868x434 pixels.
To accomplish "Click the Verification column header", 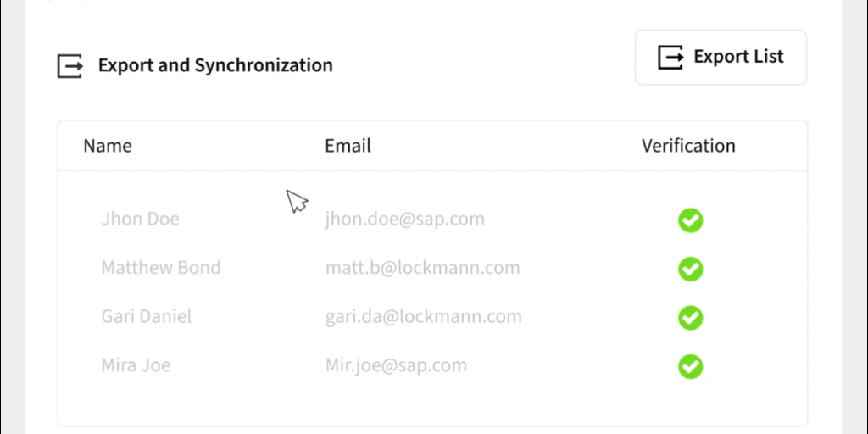I will tap(688, 146).
